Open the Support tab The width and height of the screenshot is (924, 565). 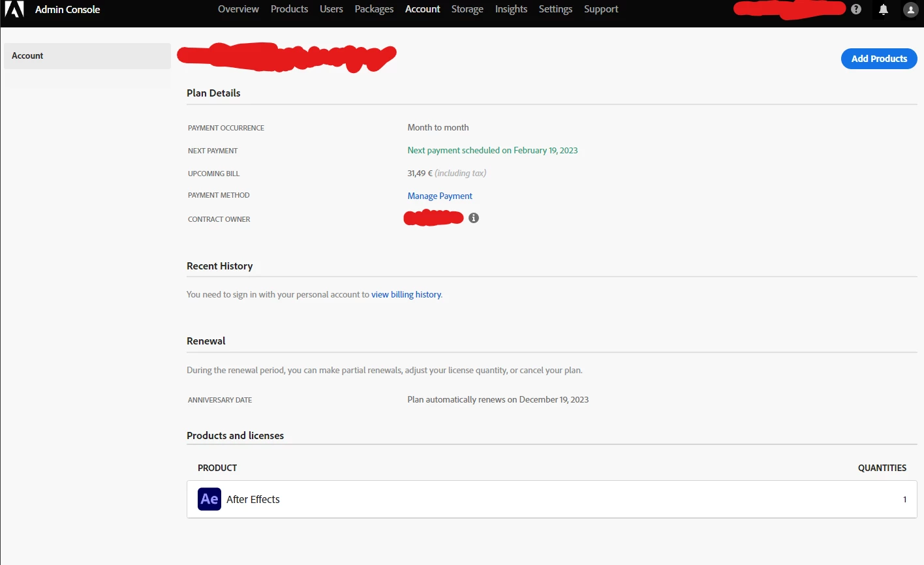(x=601, y=9)
